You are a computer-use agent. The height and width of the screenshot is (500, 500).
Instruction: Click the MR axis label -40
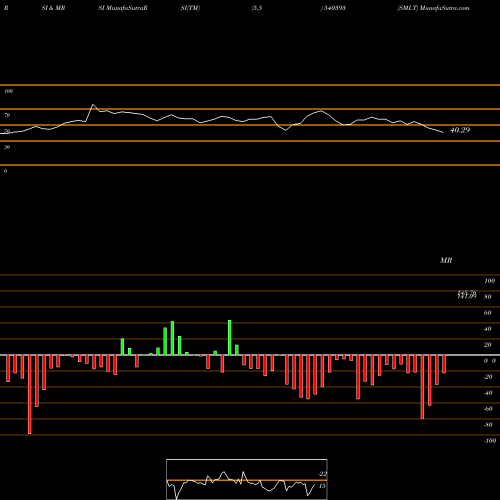(488, 393)
